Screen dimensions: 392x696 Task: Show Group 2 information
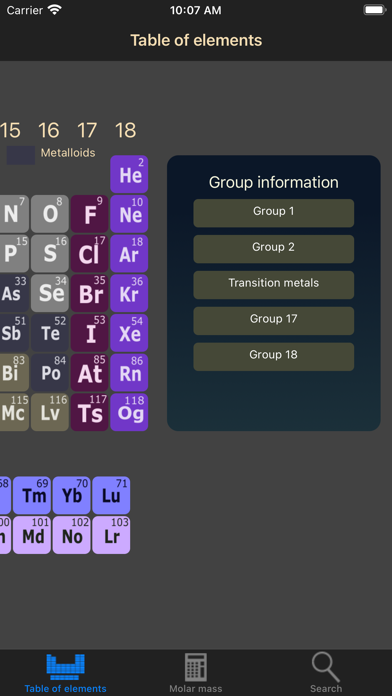tap(273, 249)
